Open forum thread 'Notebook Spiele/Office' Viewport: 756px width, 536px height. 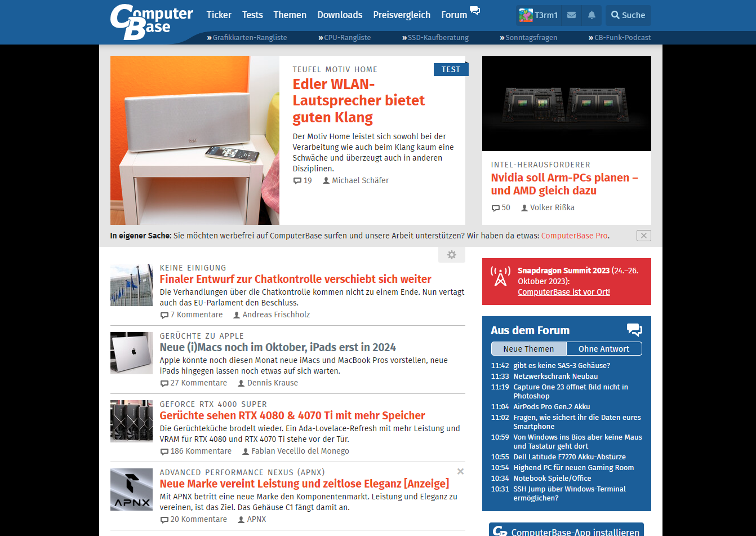[552, 478]
